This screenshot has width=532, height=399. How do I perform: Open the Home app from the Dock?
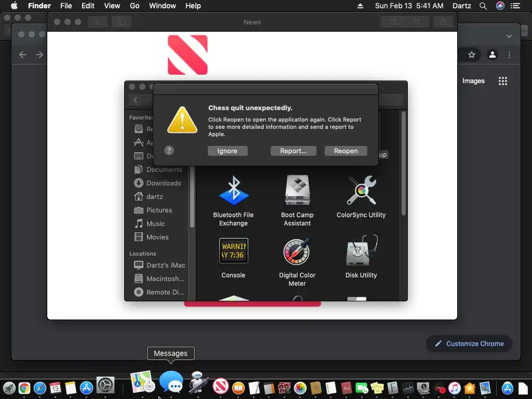[470, 388]
